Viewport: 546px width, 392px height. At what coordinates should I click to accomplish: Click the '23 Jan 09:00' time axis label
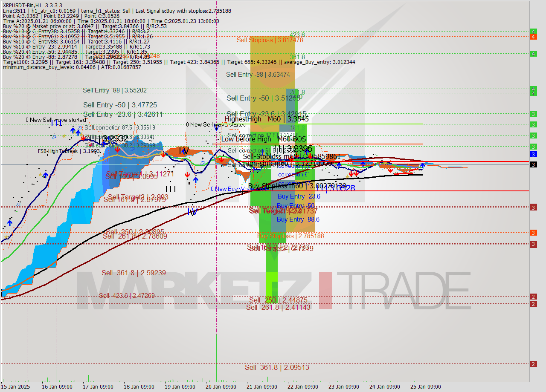click(x=343, y=387)
